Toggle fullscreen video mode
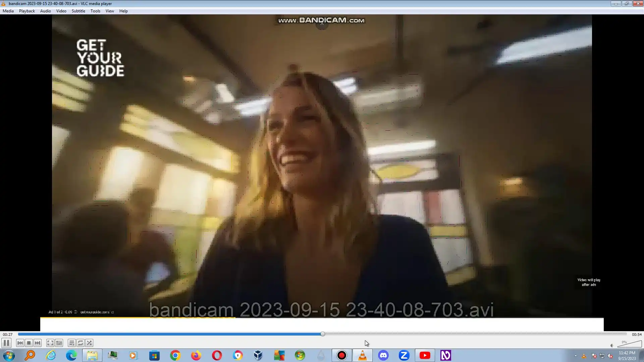 (x=50, y=343)
